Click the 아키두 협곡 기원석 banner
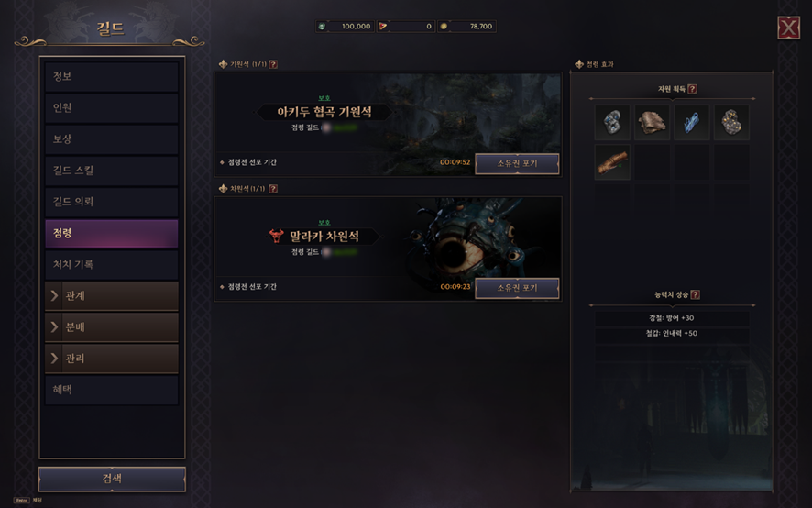This screenshot has width=812, height=508. tap(324, 112)
